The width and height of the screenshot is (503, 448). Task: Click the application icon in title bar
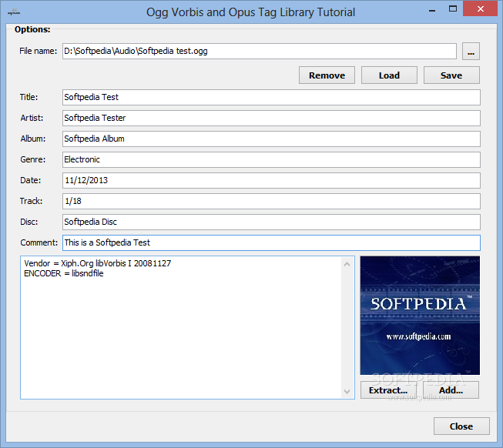tap(14, 12)
